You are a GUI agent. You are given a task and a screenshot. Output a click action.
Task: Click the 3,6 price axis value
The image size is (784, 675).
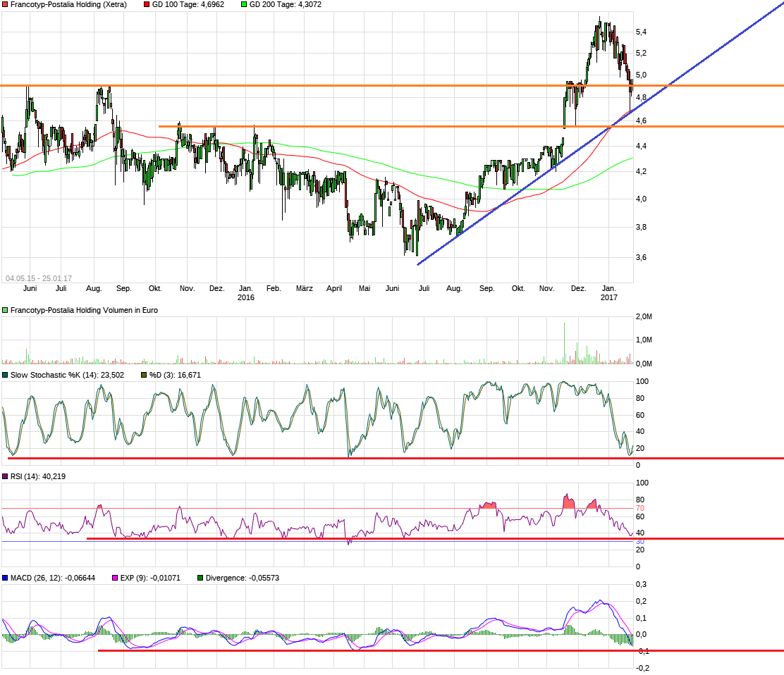tap(641, 258)
